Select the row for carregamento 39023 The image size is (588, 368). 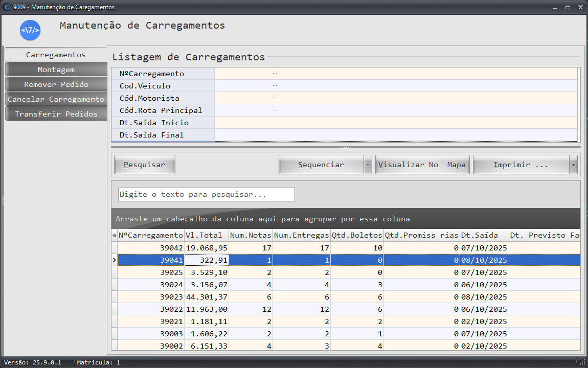point(151,297)
